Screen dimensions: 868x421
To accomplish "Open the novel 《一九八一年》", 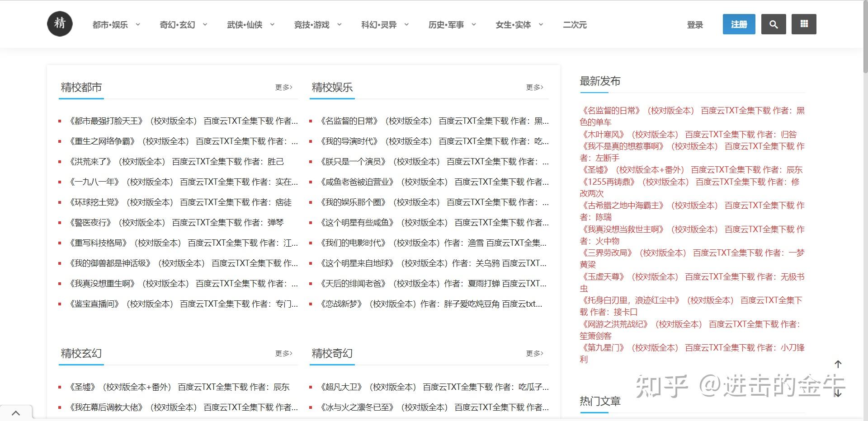I will tap(183, 182).
